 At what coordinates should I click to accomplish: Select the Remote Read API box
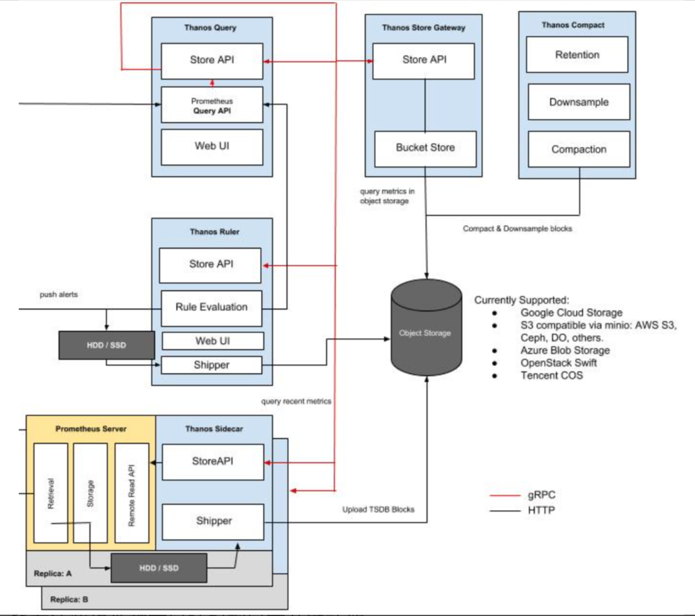[x=132, y=493]
